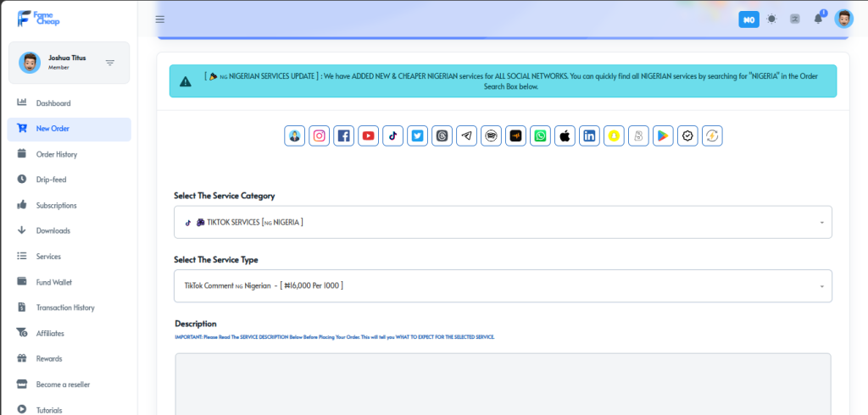The width and height of the screenshot is (868, 415).
Task: Open Order History in sidebar
Action: point(70,154)
